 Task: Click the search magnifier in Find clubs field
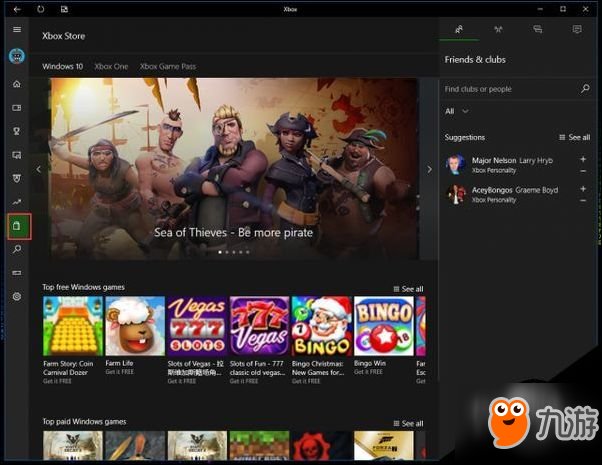pyautogui.click(x=585, y=89)
